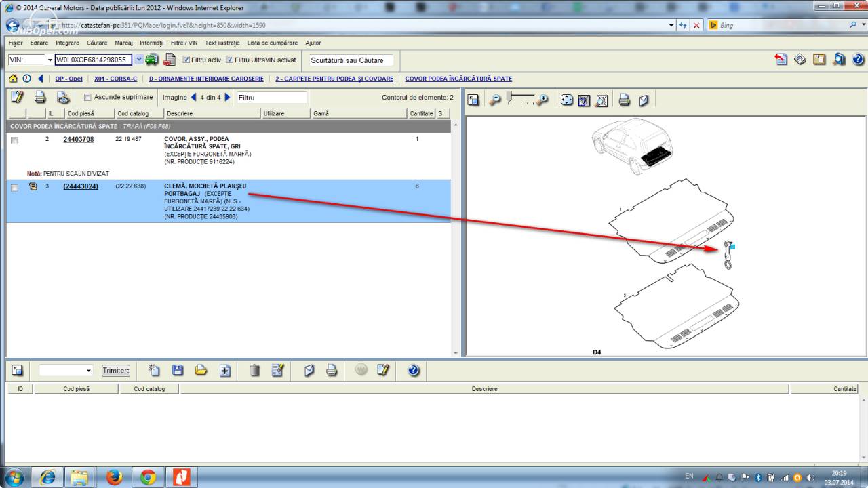The width and height of the screenshot is (868, 488).
Task: Fit illustration to window
Action: coord(567,100)
